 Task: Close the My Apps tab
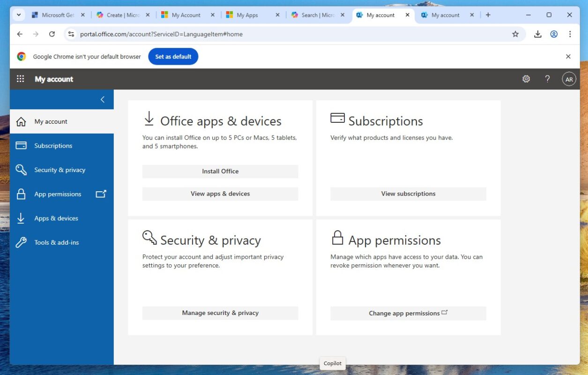pyautogui.click(x=277, y=15)
